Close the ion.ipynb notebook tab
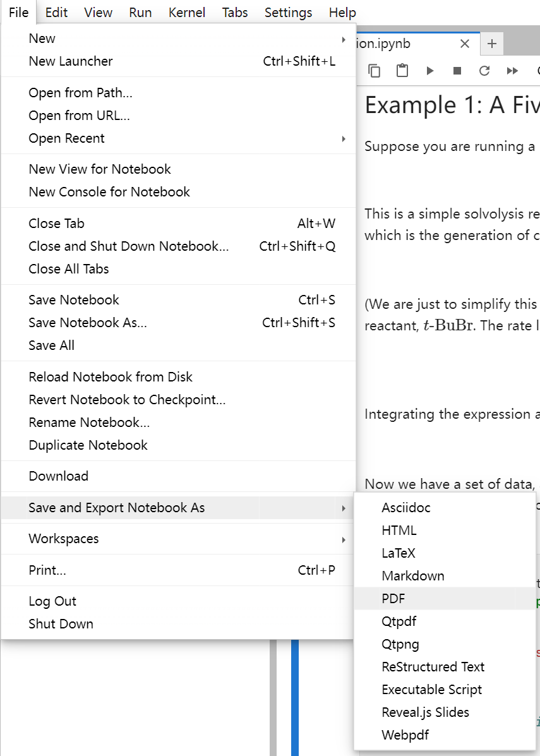Screen dimensions: 540x756 click(465, 43)
